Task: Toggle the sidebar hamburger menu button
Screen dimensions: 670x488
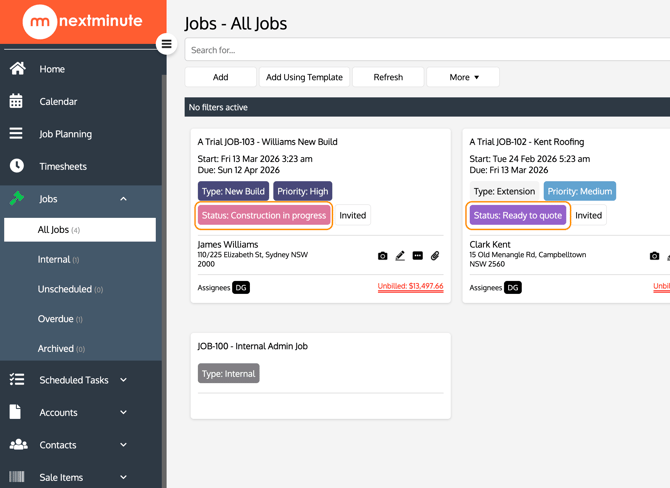Action: coord(167,44)
